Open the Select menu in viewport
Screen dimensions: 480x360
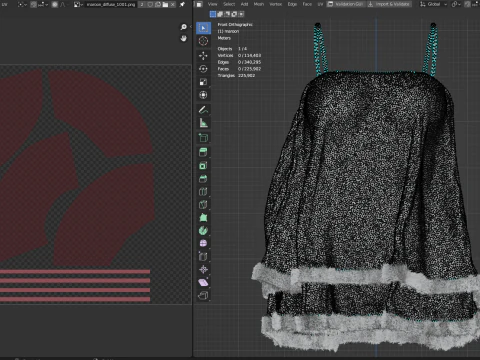coord(229,4)
